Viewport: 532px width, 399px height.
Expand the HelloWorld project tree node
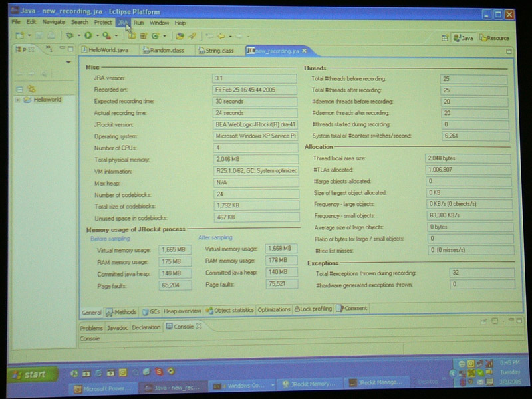coord(17,100)
